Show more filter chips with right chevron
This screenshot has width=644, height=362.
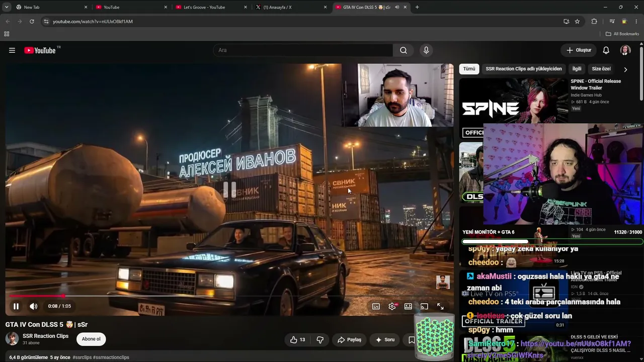[x=625, y=69]
